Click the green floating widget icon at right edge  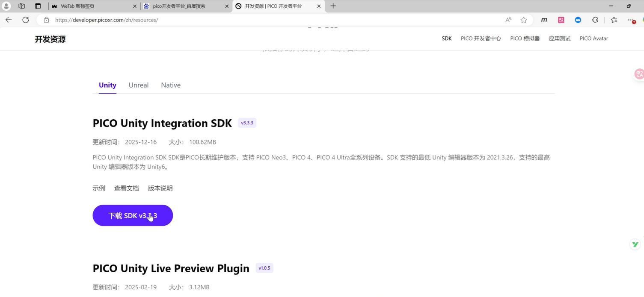pyautogui.click(x=635, y=244)
